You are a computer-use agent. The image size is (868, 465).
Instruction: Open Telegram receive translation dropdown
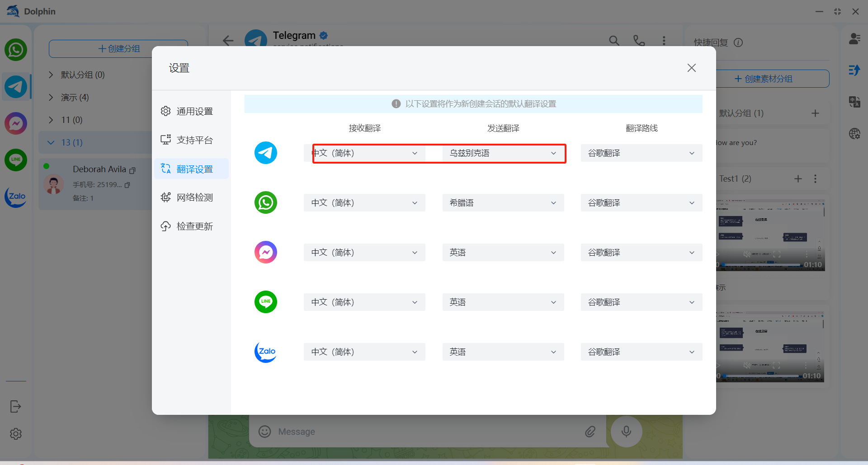coord(364,153)
